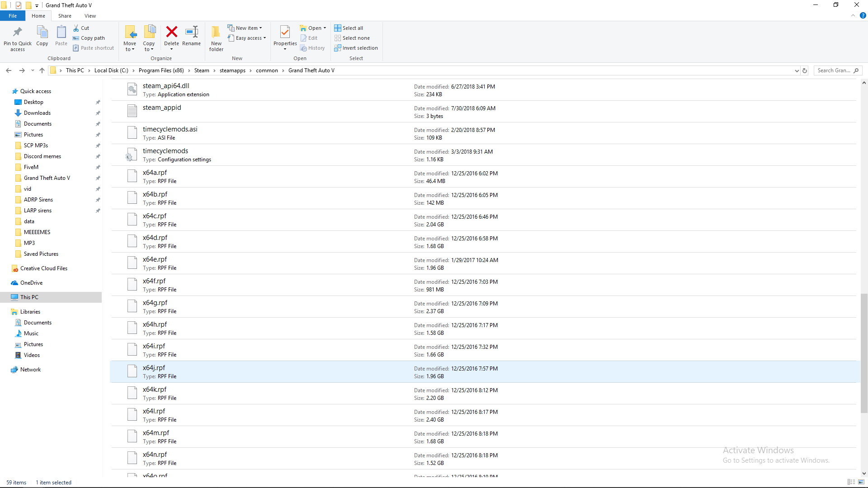Screen dimensions: 868x488
Task: Refresh the current folder view
Action: [805, 70]
